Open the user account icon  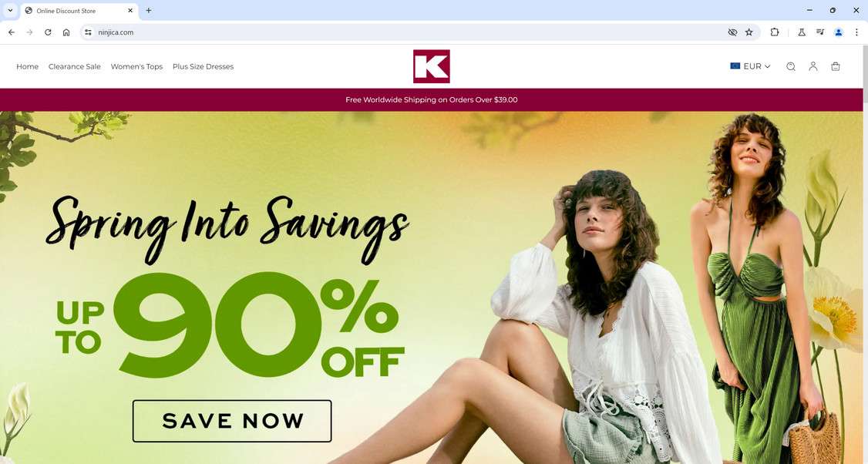tap(812, 66)
